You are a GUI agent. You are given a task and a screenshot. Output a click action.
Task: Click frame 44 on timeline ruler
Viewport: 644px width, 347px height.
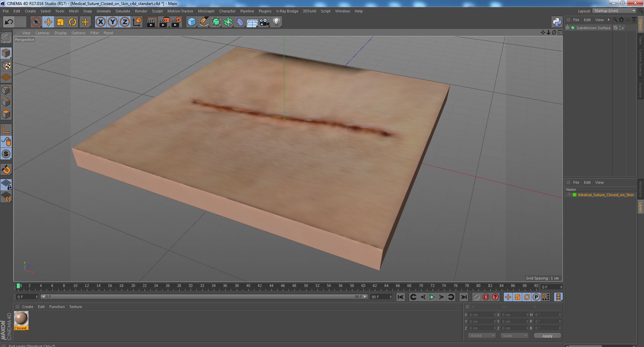coord(271,286)
